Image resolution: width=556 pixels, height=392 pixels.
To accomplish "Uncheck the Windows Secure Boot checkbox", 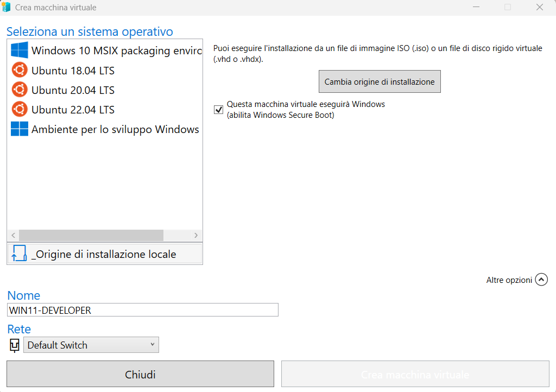I will point(219,110).
